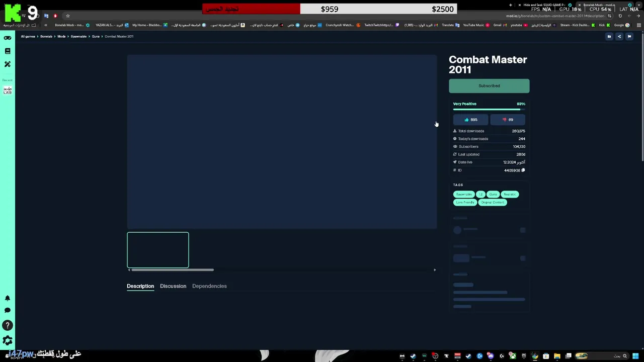This screenshot has width=644, height=362.
Task: Click the browser address bar URL
Action: [555, 16]
